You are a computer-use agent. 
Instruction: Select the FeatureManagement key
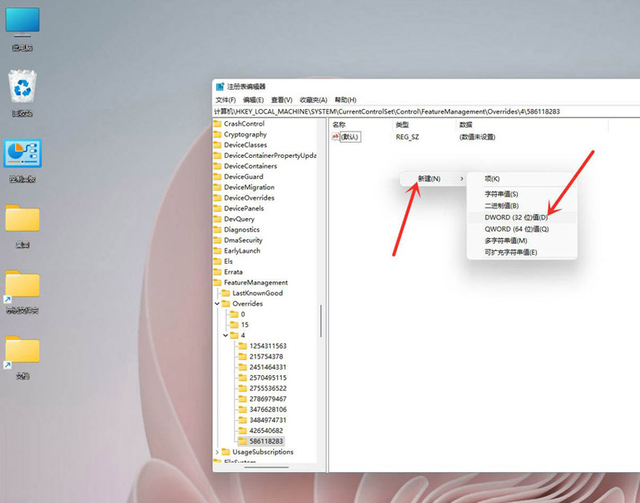point(256,283)
